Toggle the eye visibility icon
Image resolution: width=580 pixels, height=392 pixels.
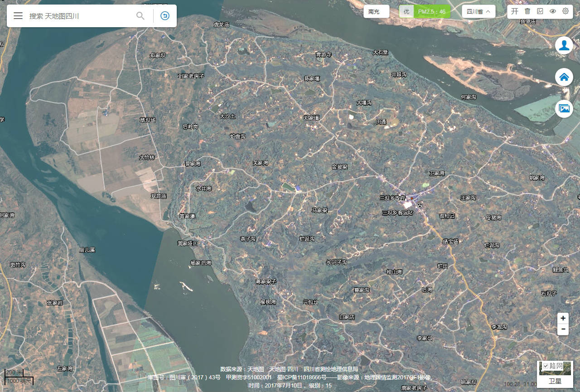553,11
